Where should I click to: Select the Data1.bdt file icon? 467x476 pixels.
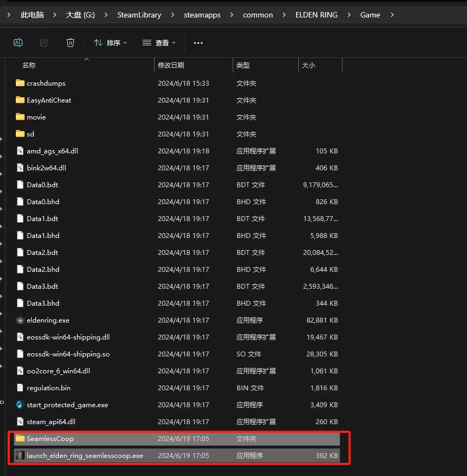pyautogui.click(x=20, y=218)
